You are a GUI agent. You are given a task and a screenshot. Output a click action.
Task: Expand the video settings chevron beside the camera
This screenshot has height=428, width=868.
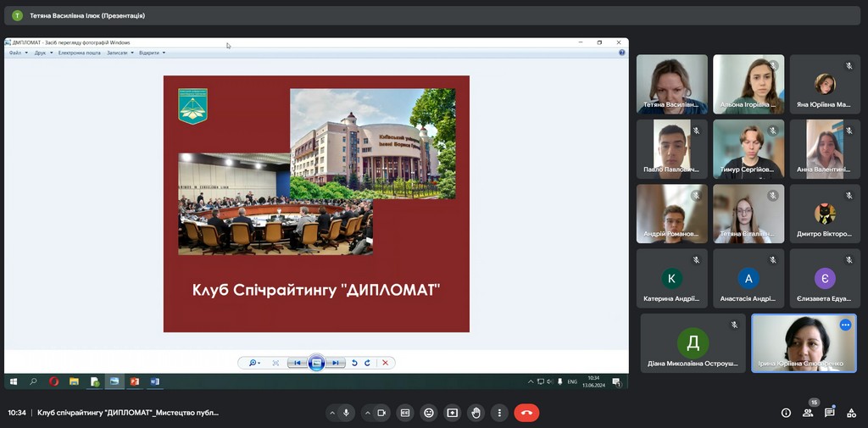[367, 413]
